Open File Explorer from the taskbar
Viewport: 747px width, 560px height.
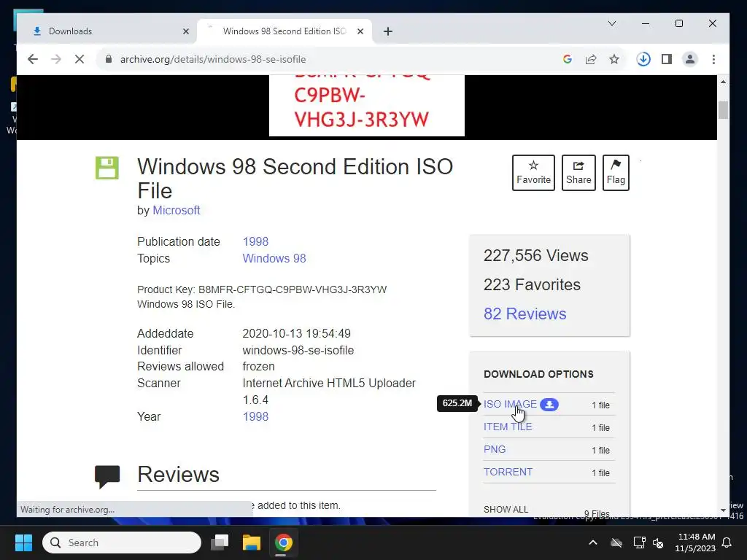(x=252, y=542)
